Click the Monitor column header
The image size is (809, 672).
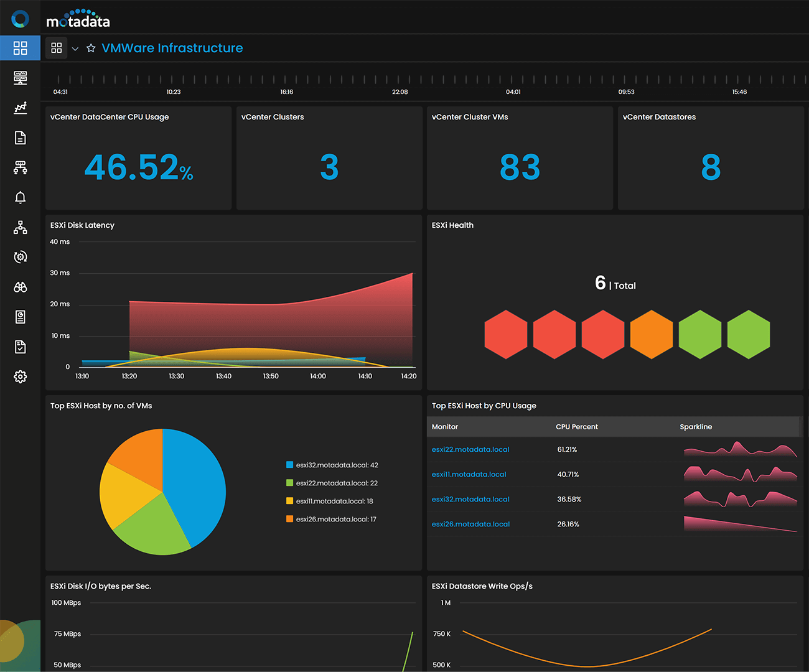pyautogui.click(x=445, y=427)
